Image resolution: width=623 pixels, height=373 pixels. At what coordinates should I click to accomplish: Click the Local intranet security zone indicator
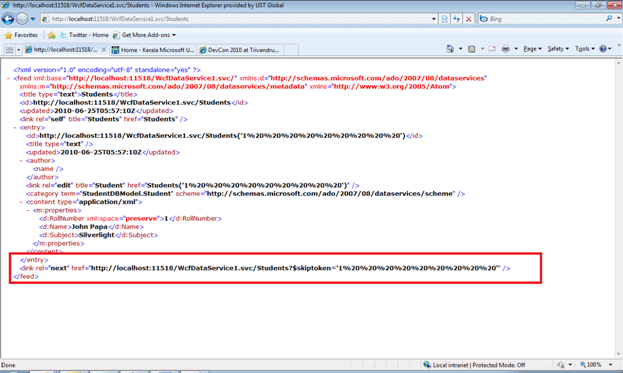(474, 365)
